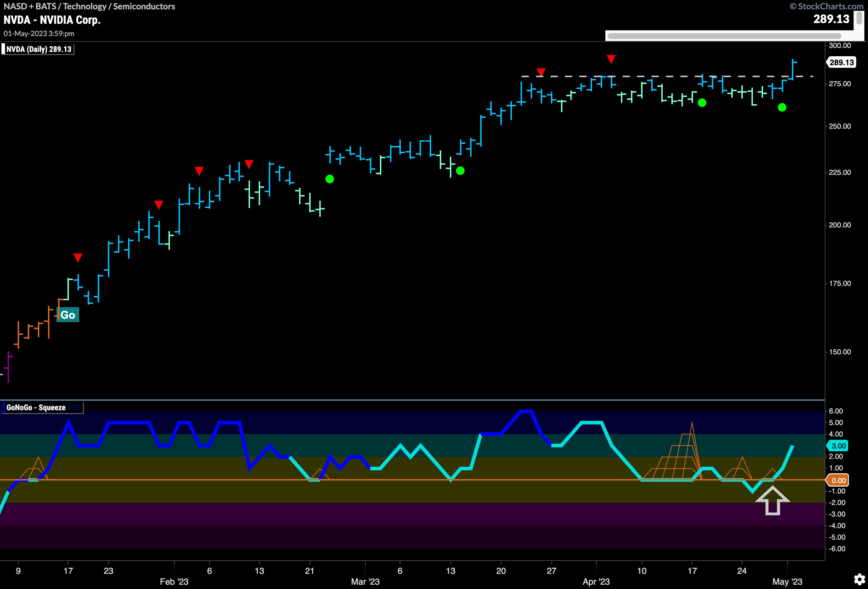Click the StockCharts.com copyright link

click(827, 6)
